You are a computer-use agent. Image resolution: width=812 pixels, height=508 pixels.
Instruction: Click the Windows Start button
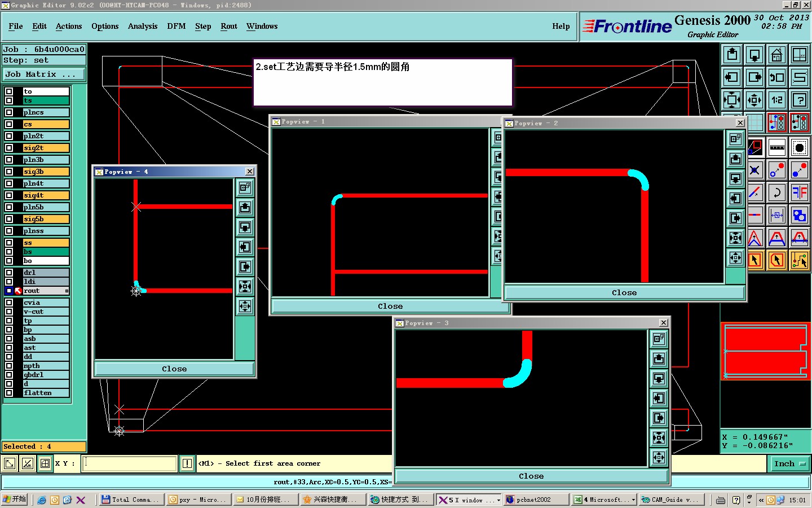tap(15, 500)
